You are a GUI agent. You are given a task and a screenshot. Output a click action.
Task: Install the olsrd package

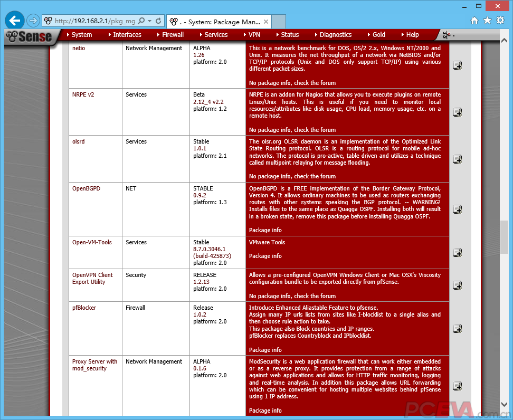(x=457, y=159)
